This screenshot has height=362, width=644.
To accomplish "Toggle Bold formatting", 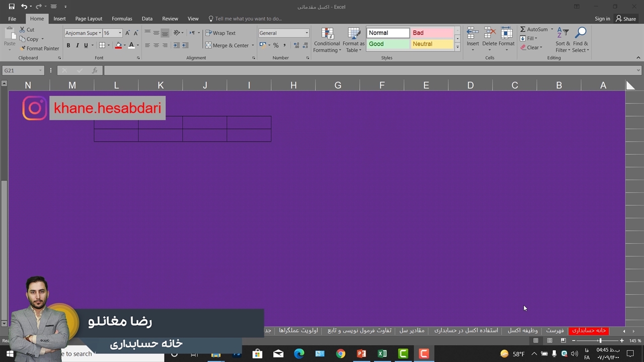I will (68, 45).
